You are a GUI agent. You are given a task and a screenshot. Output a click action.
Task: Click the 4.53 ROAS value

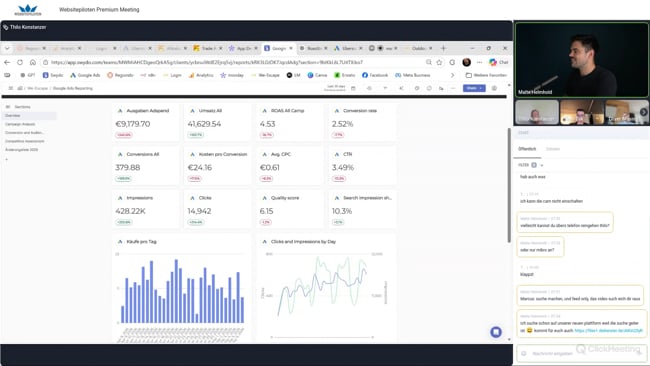[x=267, y=124]
